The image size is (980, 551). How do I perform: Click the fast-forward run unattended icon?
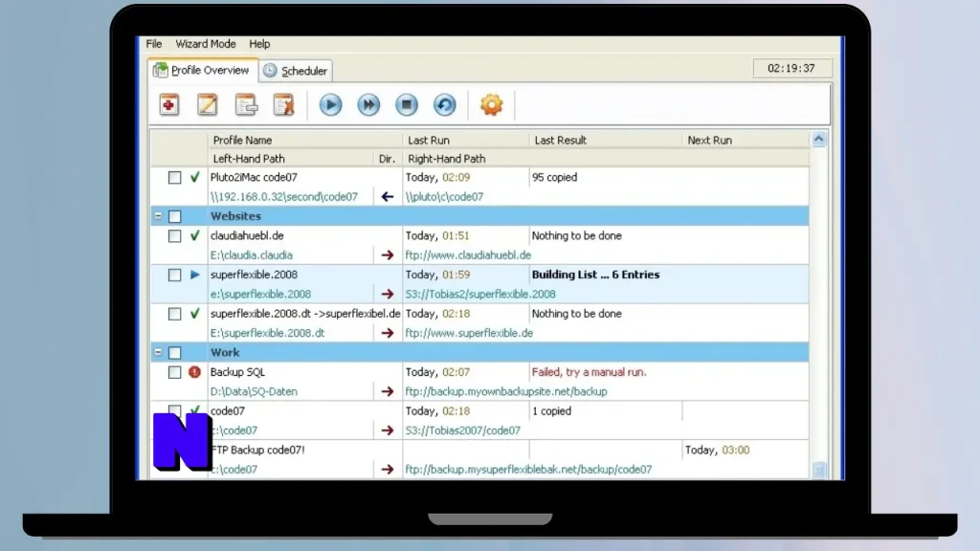tap(368, 105)
